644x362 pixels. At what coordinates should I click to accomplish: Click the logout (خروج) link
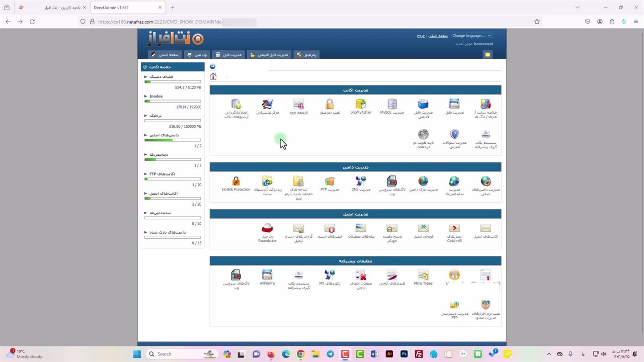[x=421, y=36]
